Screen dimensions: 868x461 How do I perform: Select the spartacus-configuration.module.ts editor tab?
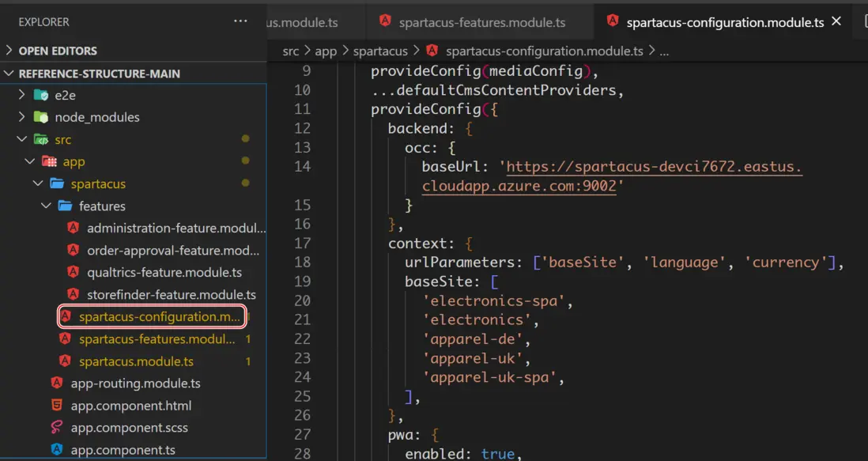tap(725, 22)
